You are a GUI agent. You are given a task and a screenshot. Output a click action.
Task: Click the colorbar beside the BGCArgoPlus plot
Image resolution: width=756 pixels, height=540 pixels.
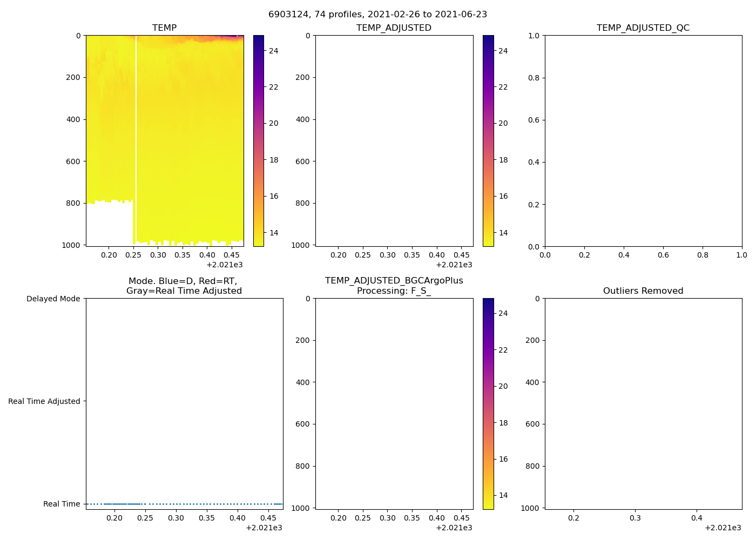(488, 403)
